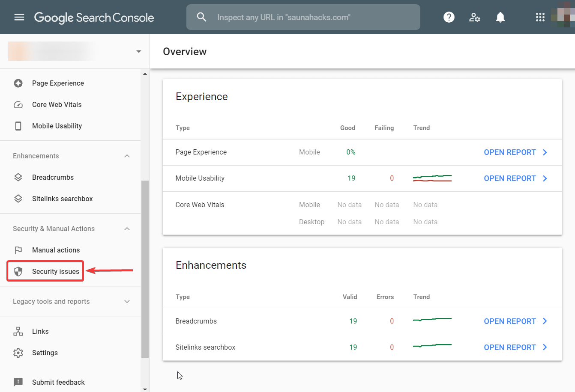
Task: Open Search Console help
Action: [449, 17]
